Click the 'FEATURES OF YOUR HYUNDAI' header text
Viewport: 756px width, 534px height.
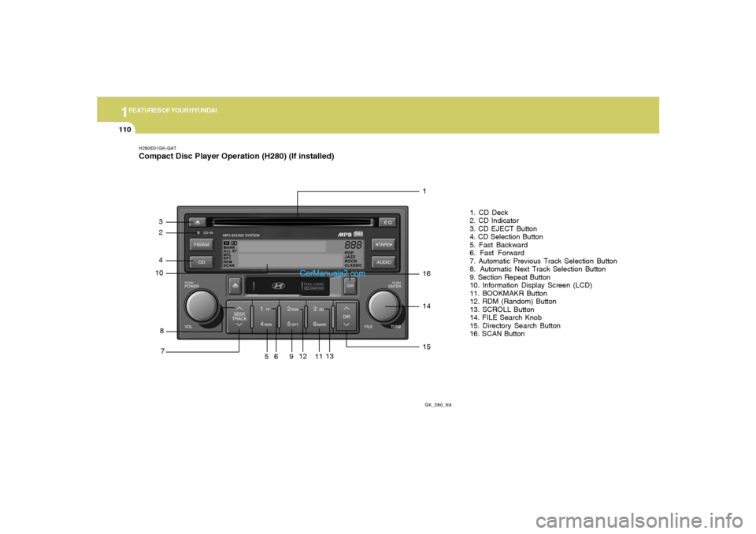(172, 110)
